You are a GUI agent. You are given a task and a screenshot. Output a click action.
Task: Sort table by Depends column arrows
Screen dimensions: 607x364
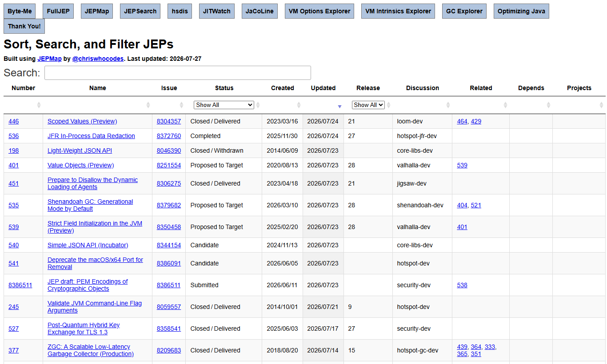[x=548, y=105]
